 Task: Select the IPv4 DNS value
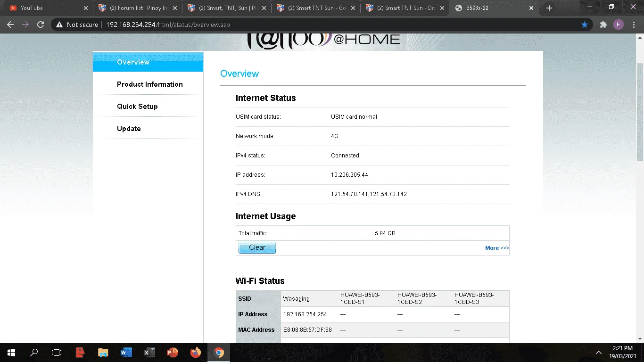coord(369,194)
